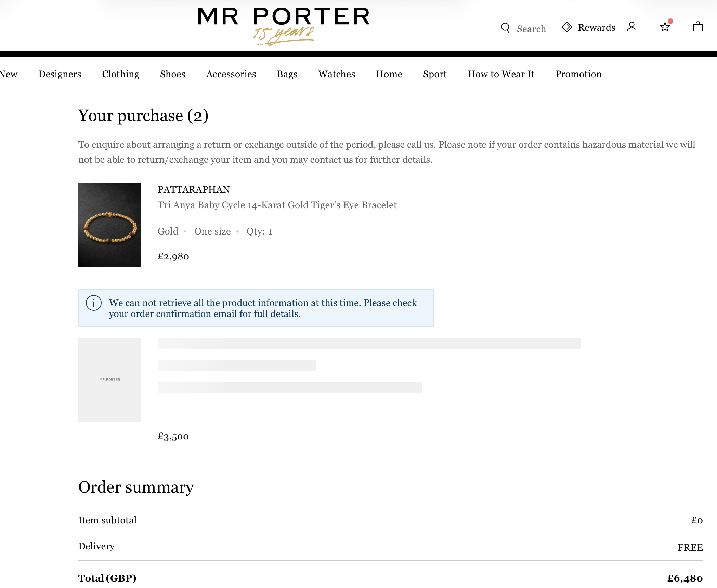Open the Accessories menu
717x588 pixels.
coord(231,74)
